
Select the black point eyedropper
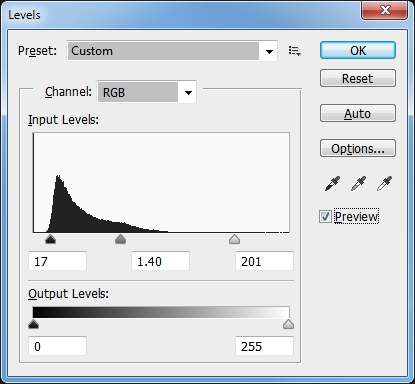coord(332,184)
